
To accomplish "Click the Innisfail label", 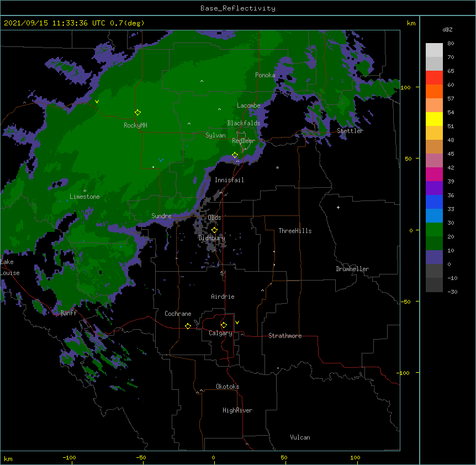I will pos(229,180).
